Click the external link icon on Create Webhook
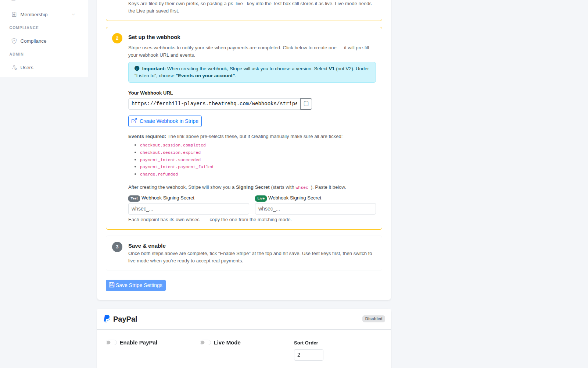Viewport: 588px width, 368px height. pos(134,121)
